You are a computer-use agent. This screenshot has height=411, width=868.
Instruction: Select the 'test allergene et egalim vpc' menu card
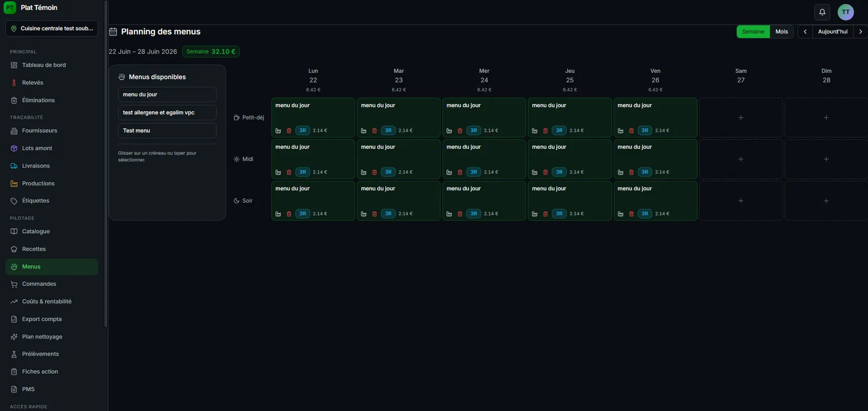[167, 113]
